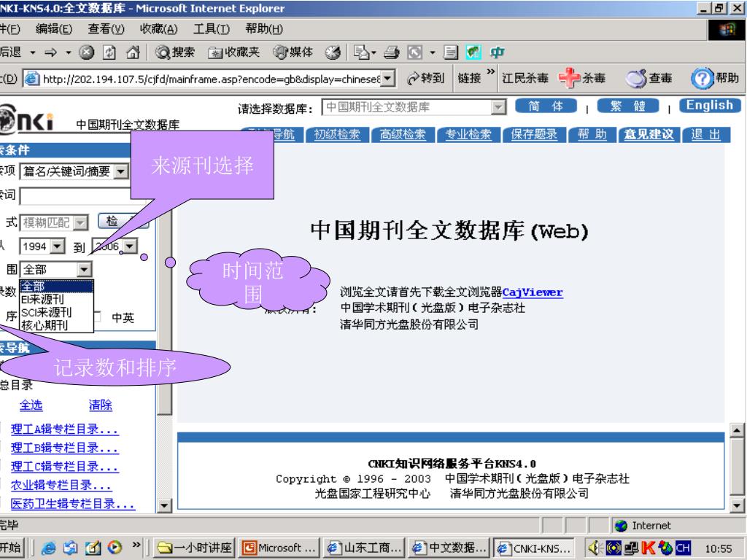Screen dimensions: 747x560
Task: Open the 保存题录 tab
Action: tap(534, 135)
